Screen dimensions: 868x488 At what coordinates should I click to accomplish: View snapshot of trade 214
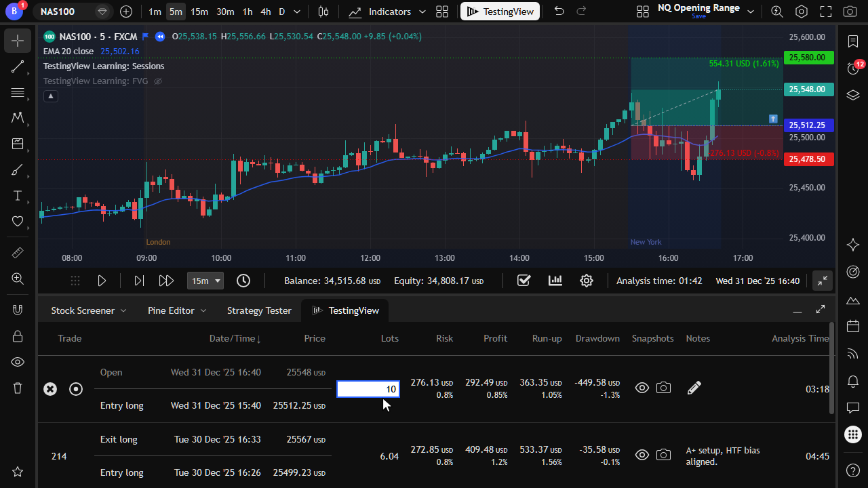click(642, 455)
